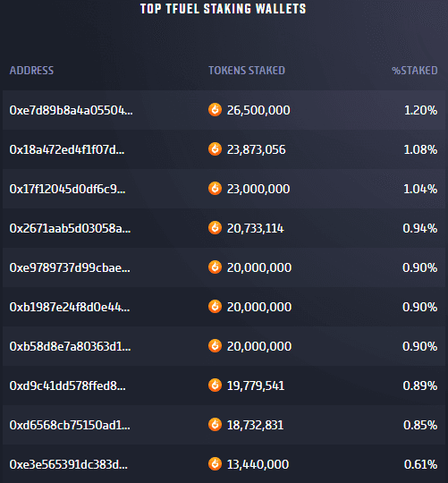Click the ADDRESS column header
448x483 pixels.
pos(31,71)
